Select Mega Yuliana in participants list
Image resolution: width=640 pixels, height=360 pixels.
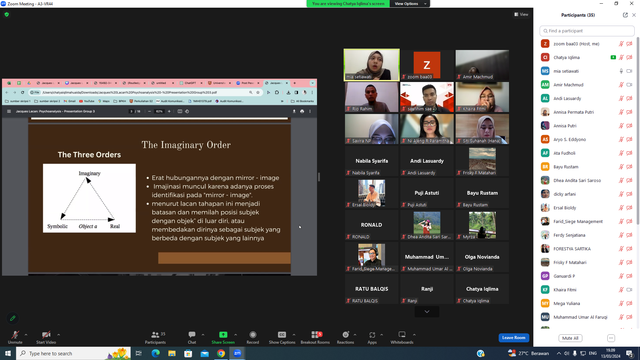[x=587, y=304]
